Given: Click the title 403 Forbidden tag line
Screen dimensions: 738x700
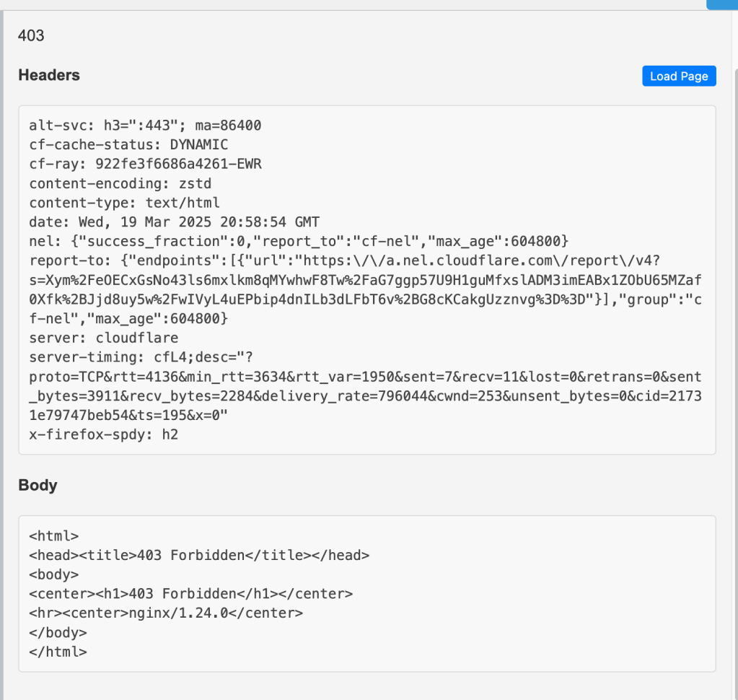Looking at the screenshot, I should point(199,555).
